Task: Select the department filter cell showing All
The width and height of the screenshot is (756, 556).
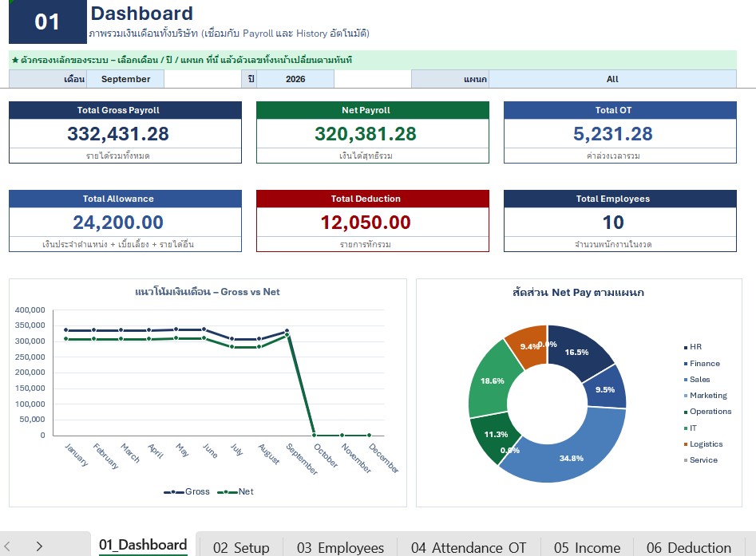Action: point(612,79)
